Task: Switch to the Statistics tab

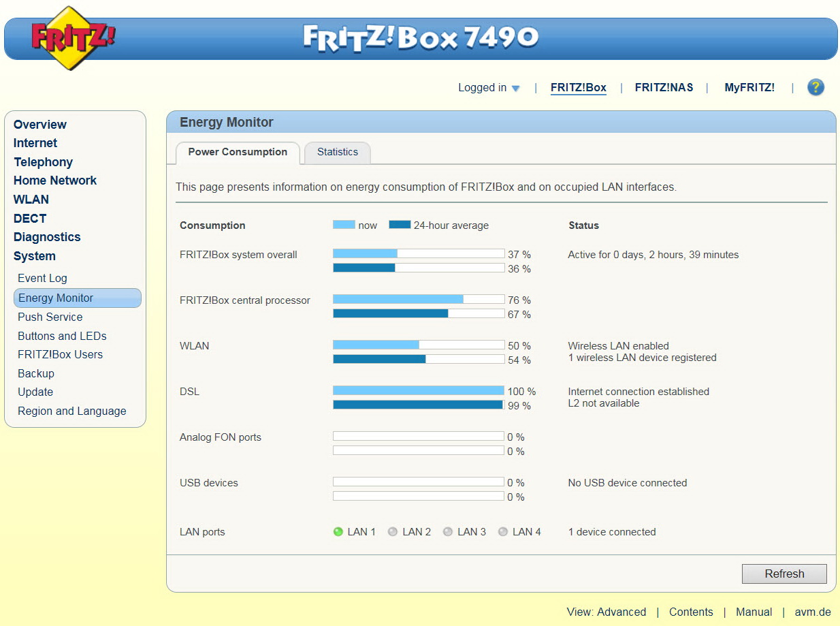Action: click(338, 153)
